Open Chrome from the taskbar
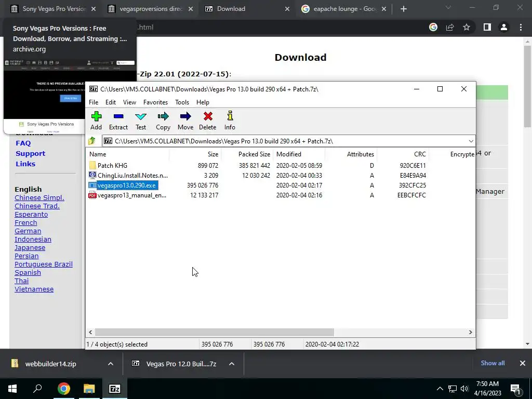This screenshot has height=399, width=532. (x=63, y=389)
